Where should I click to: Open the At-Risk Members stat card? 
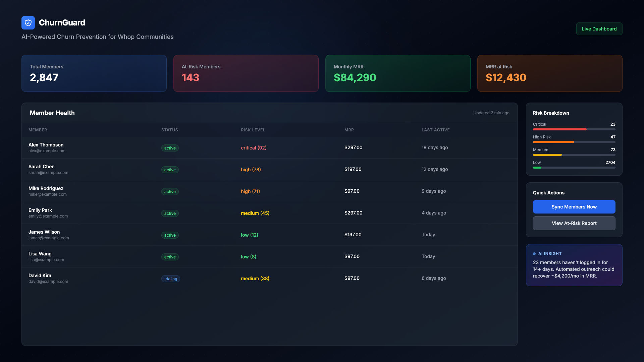[246, 73]
